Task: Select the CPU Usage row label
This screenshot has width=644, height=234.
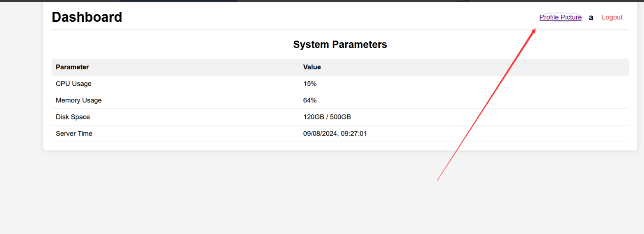Action: (x=73, y=84)
